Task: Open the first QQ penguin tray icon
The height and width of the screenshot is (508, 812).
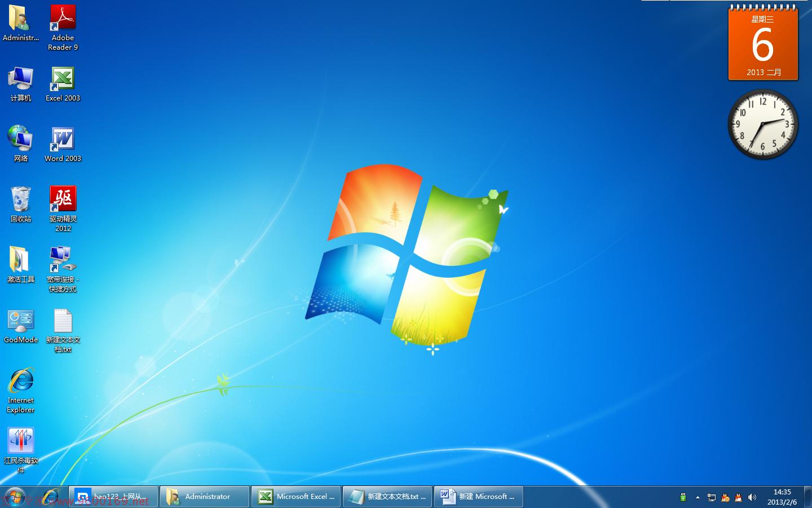Action: point(725,497)
